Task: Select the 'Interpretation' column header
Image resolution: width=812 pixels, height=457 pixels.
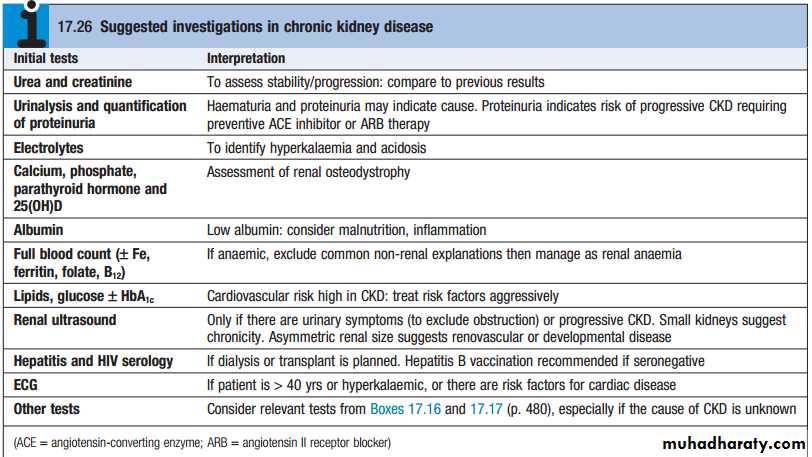Action: pos(246,59)
